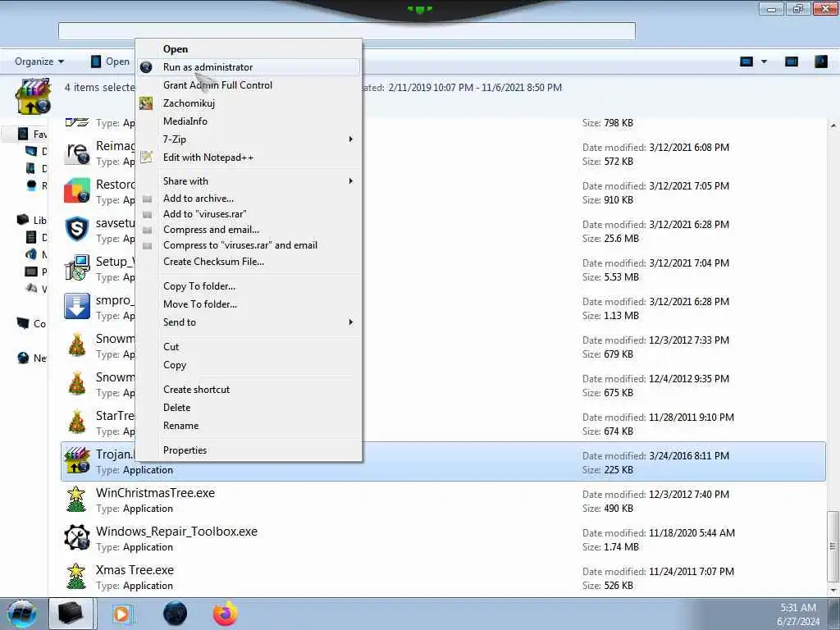Click Date modified 3/12/2021 6:08 PM

tap(655, 148)
